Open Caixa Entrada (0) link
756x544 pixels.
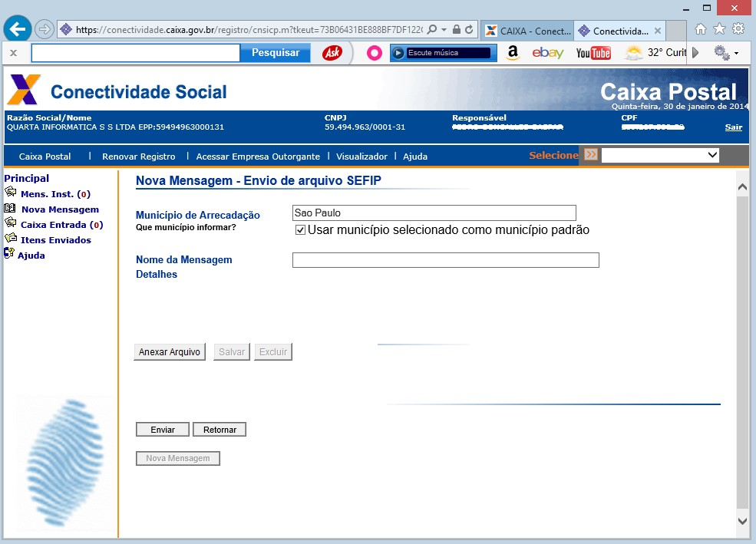point(61,225)
